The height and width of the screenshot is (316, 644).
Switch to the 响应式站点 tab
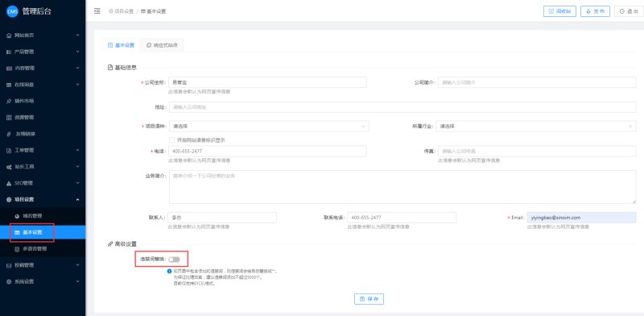tap(163, 45)
